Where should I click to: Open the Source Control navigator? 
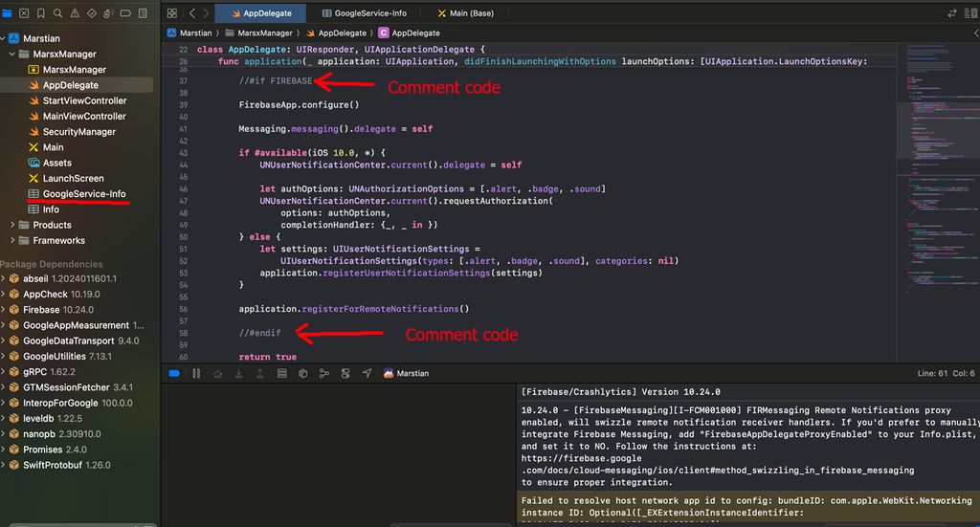[x=25, y=13]
